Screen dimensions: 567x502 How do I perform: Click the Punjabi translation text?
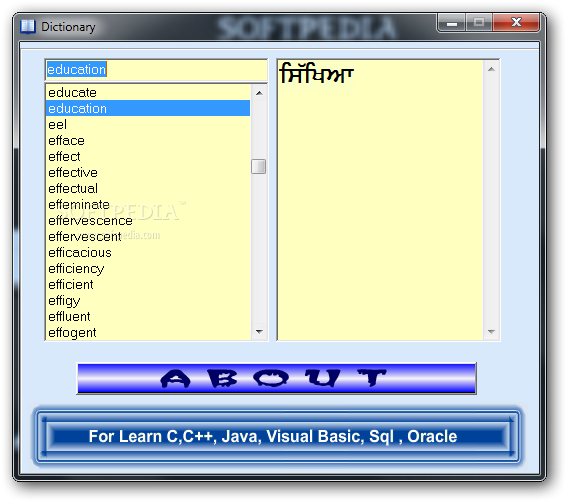point(316,73)
